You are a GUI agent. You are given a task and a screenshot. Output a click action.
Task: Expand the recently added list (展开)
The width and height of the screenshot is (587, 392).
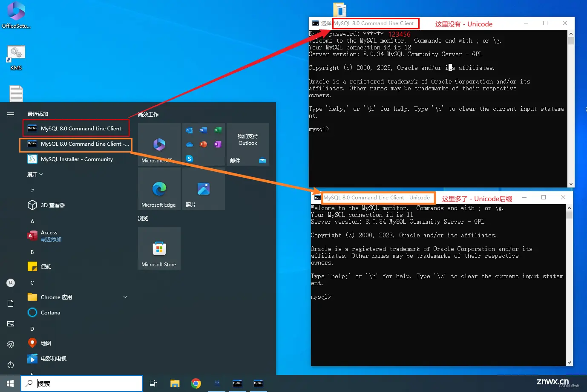pyautogui.click(x=35, y=174)
